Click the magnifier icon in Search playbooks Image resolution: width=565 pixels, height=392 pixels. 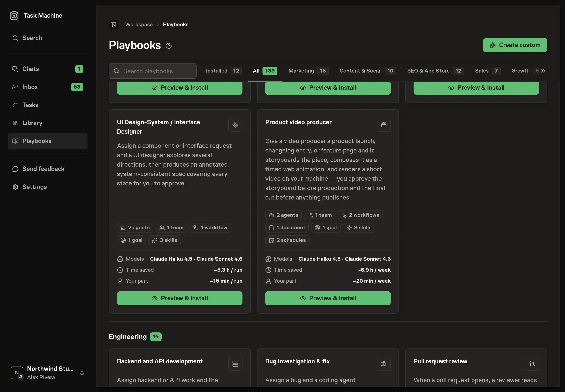117,71
